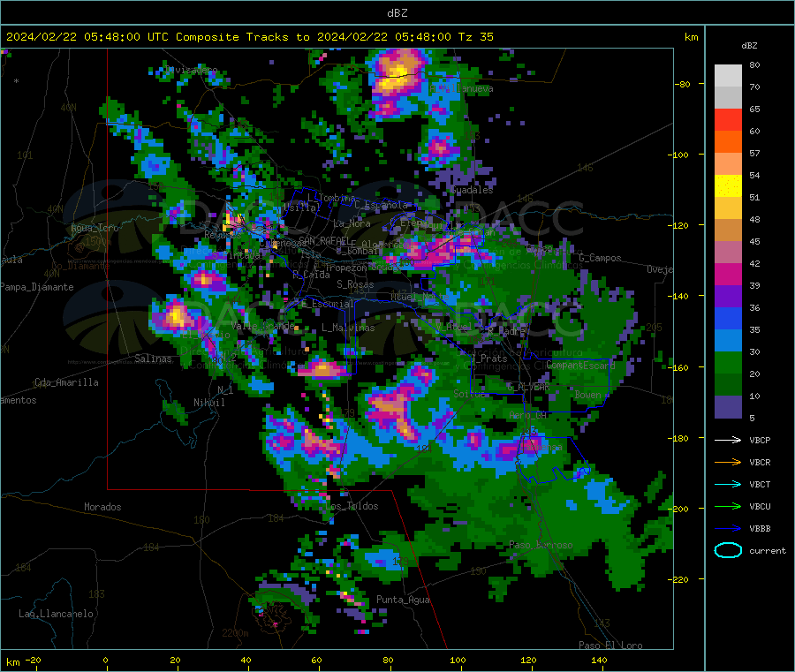Viewport: 795px width, 672px height.
Task: Click the 'Bowen' map label
Action: (x=587, y=394)
